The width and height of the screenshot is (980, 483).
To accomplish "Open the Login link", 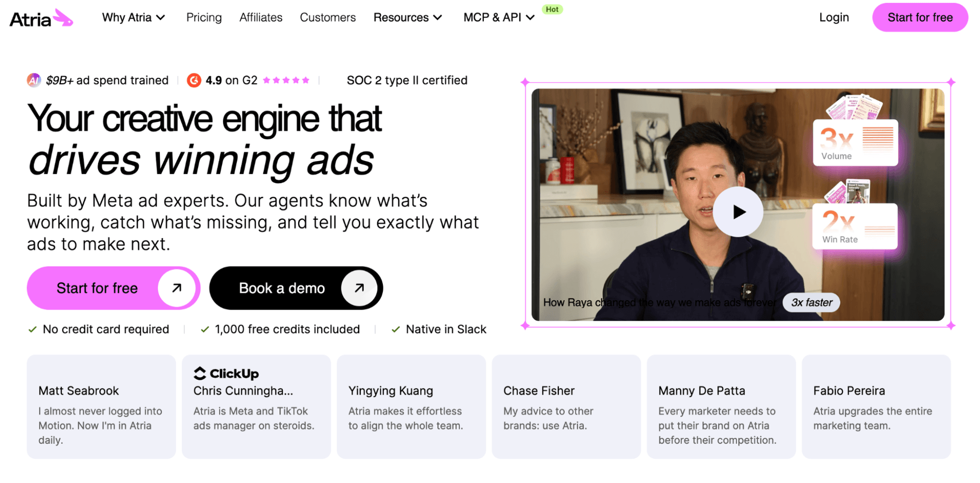I will pos(834,17).
